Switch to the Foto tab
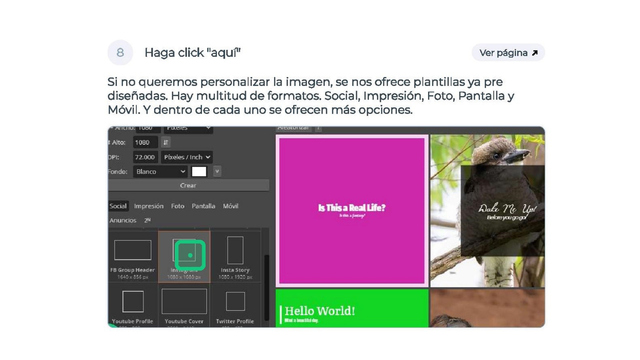640x360 pixels. 178,206
